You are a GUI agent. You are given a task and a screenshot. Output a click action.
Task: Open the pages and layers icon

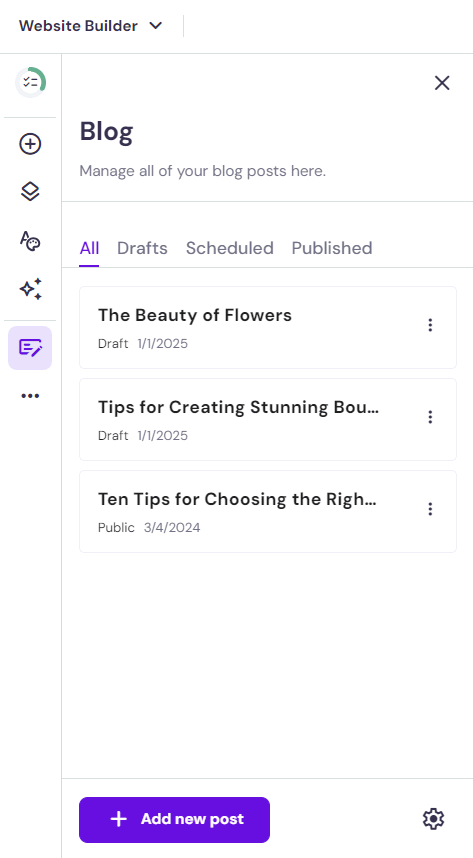(x=30, y=192)
